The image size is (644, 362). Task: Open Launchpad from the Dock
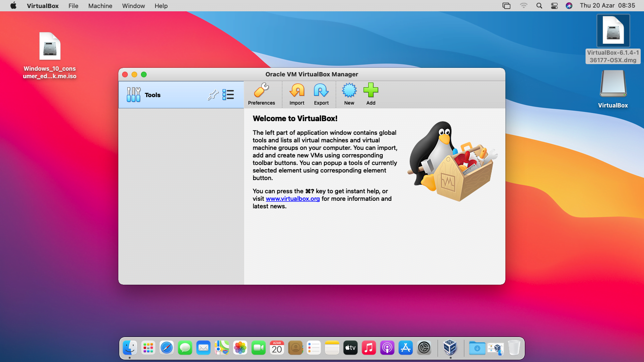pos(148,348)
